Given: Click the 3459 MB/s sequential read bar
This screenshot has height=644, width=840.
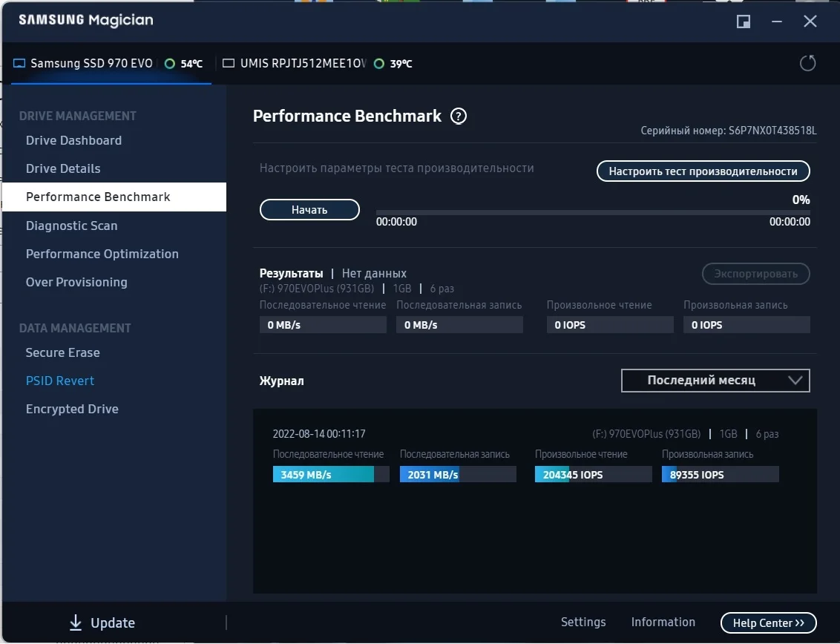Looking at the screenshot, I should pyautogui.click(x=331, y=475).
